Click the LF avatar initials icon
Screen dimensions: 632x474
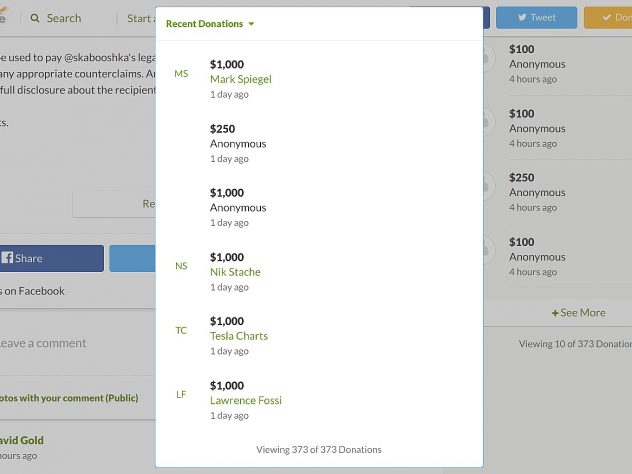pyautogui.click(x=181, y=395)
